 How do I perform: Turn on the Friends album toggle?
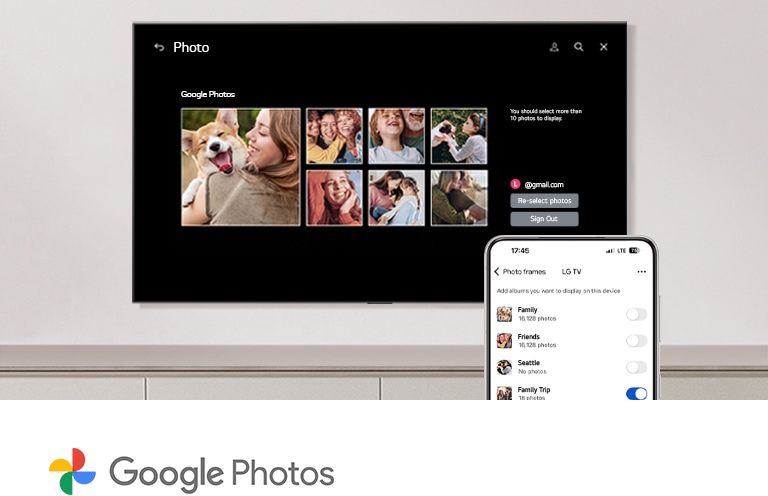click(636, 341)
